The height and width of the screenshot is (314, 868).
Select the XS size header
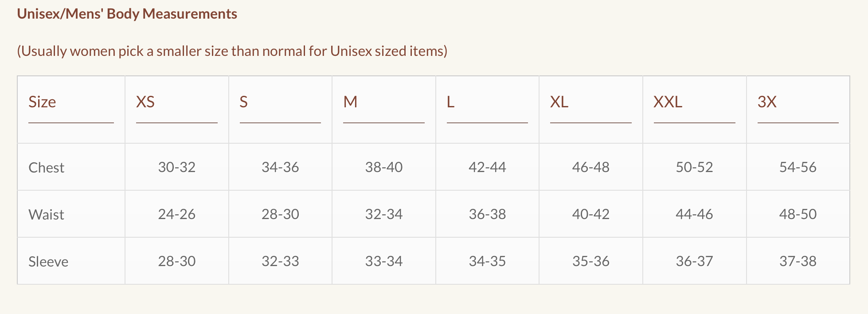[145, 102]
